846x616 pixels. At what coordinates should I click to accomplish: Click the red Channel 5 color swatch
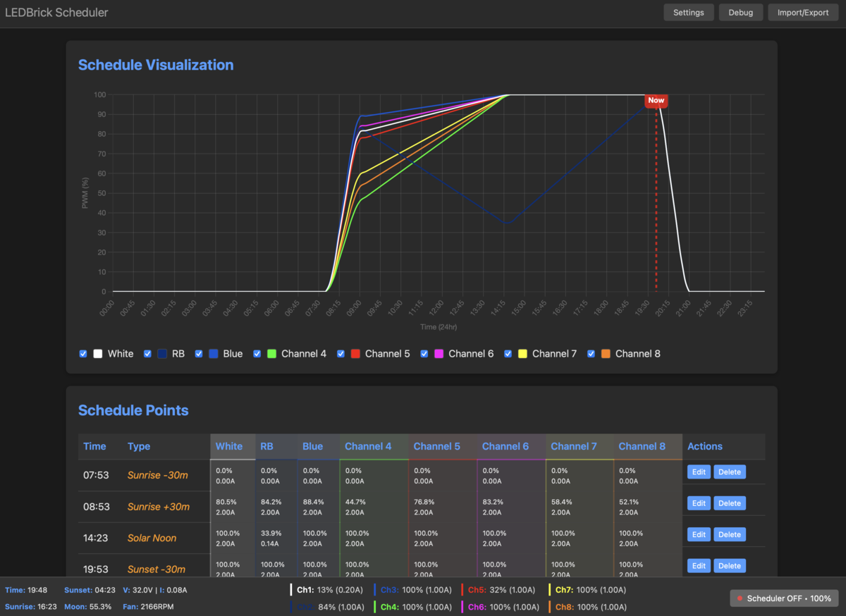point(355,354)
